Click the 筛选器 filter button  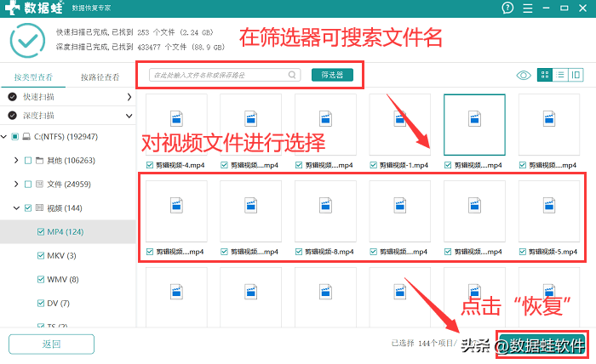click(x=332, y=75)
